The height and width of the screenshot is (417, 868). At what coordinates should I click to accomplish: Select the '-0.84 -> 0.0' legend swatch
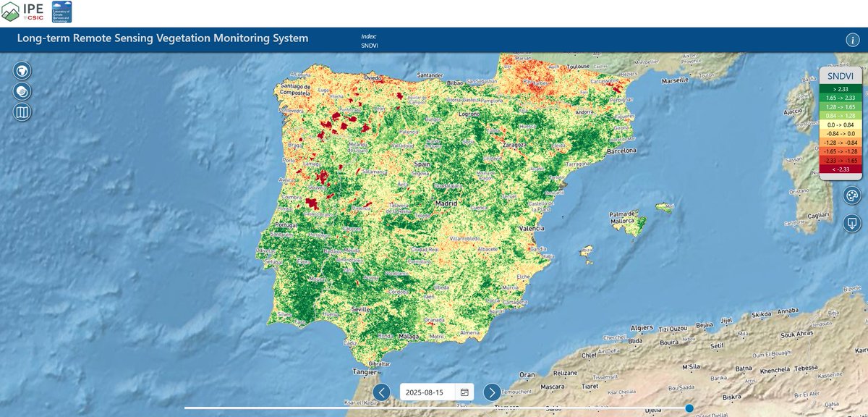[x=841, y=134]
